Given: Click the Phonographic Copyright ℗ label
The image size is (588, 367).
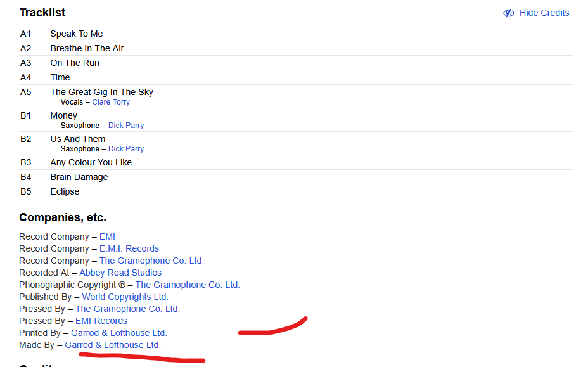Looking at the screenshot, I should pos(72,285).
